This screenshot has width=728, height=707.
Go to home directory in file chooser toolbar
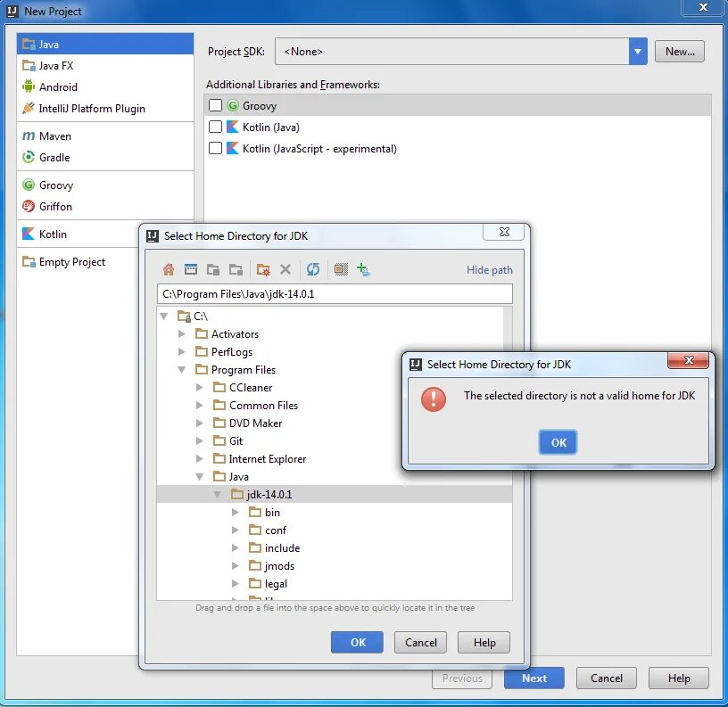pyautogui.click(x=169, y=269)
